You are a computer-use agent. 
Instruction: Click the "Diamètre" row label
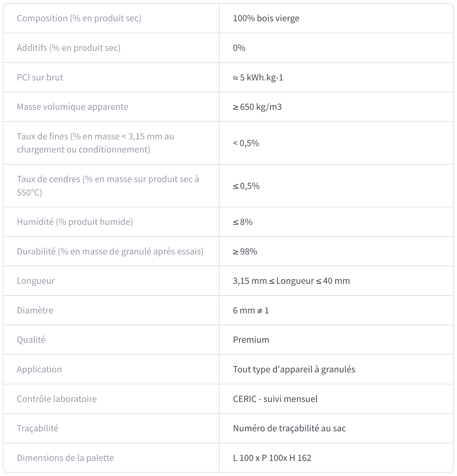click(35, 310)
